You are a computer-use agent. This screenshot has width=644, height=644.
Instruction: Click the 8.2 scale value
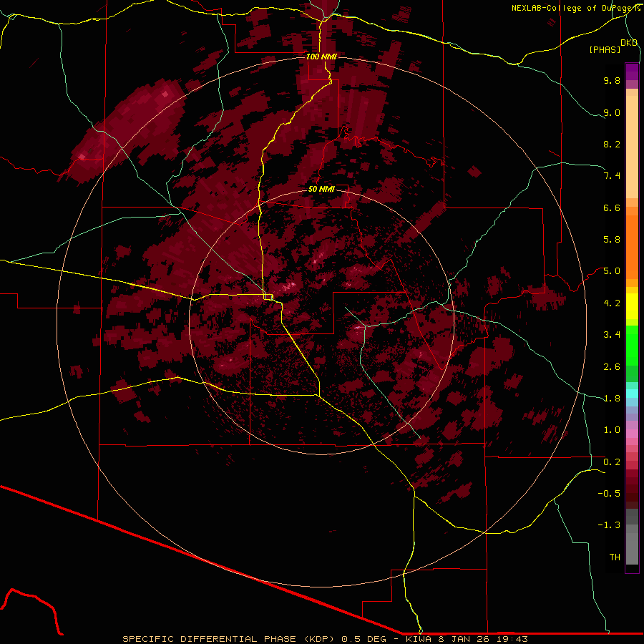coord(612,144)
